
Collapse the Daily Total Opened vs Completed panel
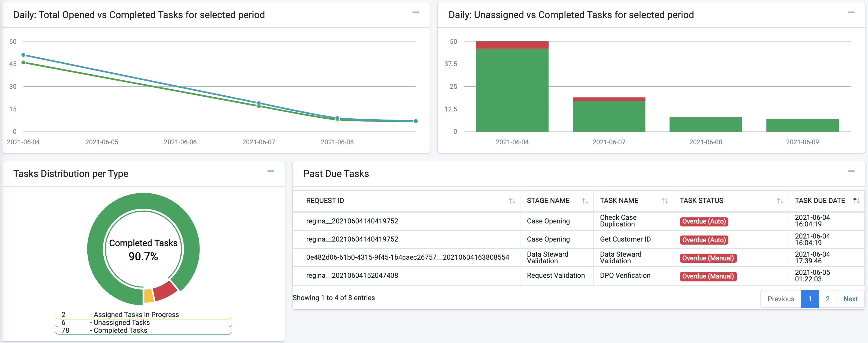[416, 12]
